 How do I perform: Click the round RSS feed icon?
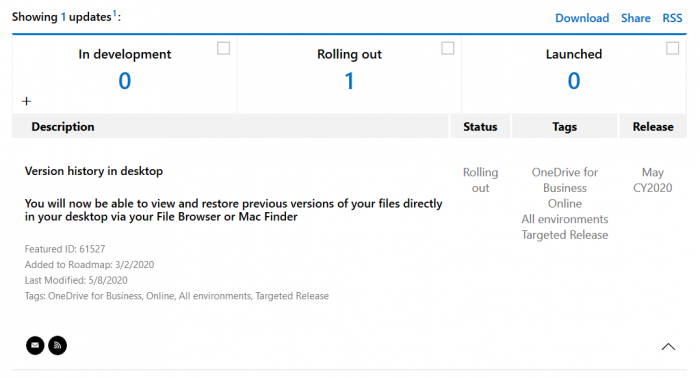pyautogui.click(x=58, y=345)
